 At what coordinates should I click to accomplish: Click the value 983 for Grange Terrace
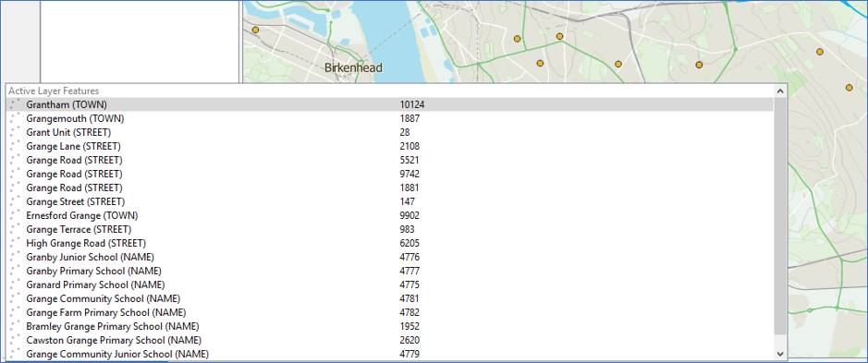coord(407,229)
